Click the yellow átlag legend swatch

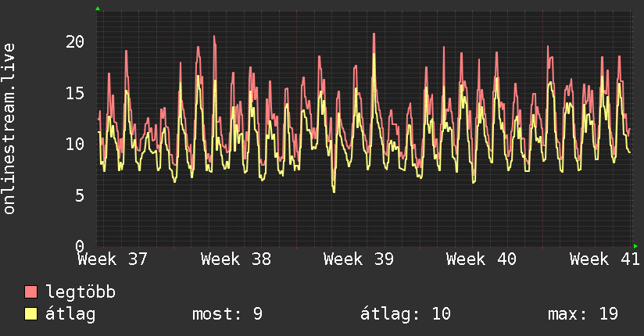(x=30, y=313)
